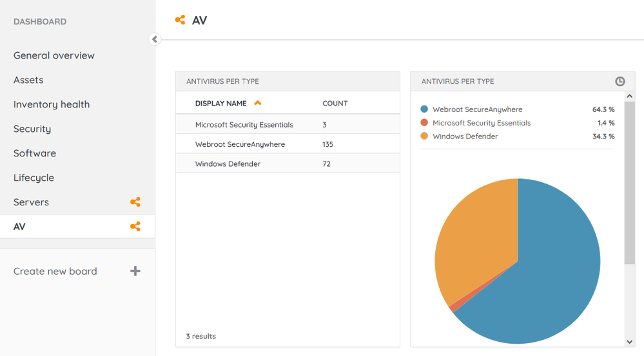Open the General overview dashboard
Image resolution: width=644 pixels, height=356 pixels.
[54, 55]
